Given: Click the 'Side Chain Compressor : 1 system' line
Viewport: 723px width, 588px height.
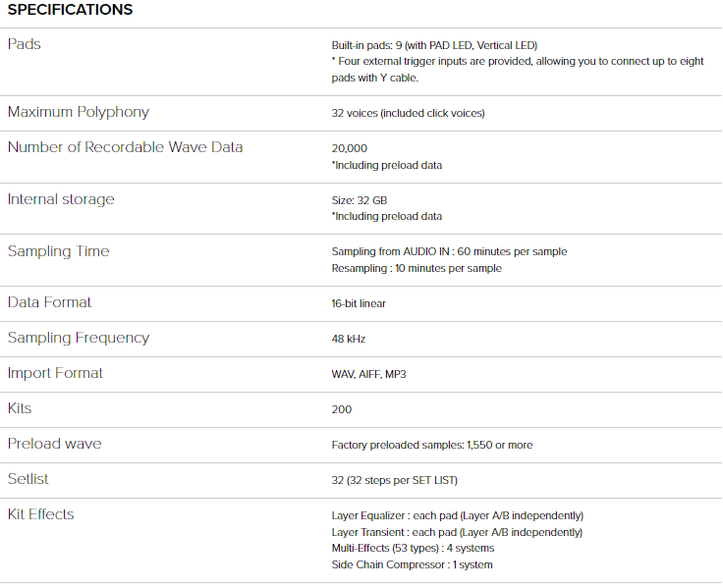Looking at the screenshot, I should point(412,564).
